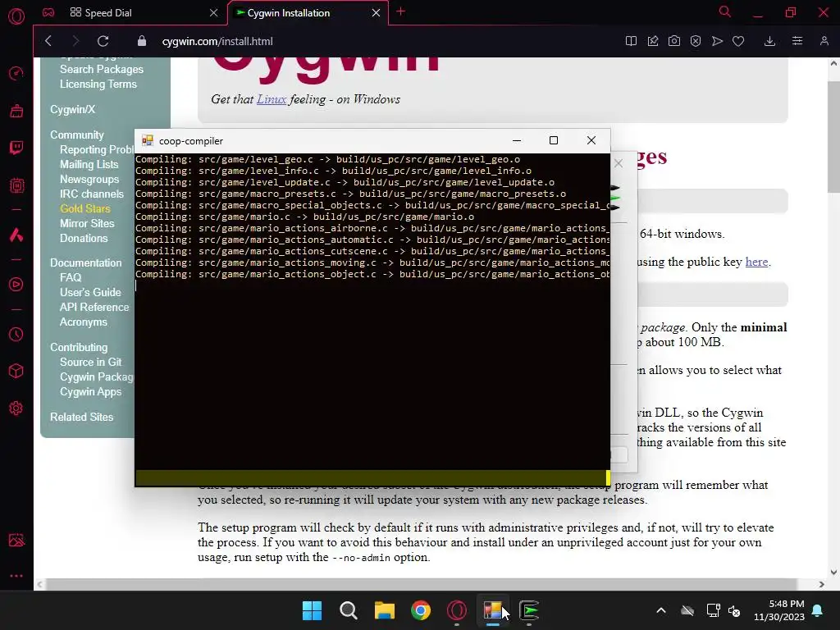Open GX Corner gamepad icon
Image resolution: width=840 pixels, height=630 pixels.
[x=48, y=12]
